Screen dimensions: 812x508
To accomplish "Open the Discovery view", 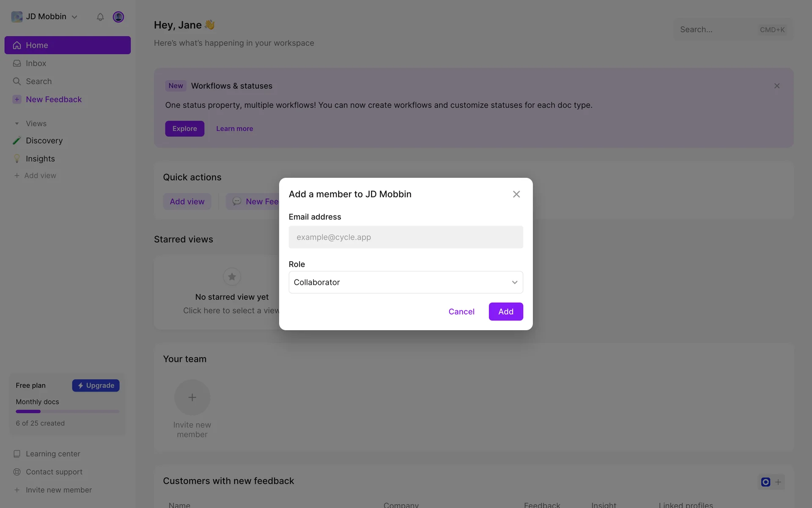I will (x=44, y=141).
